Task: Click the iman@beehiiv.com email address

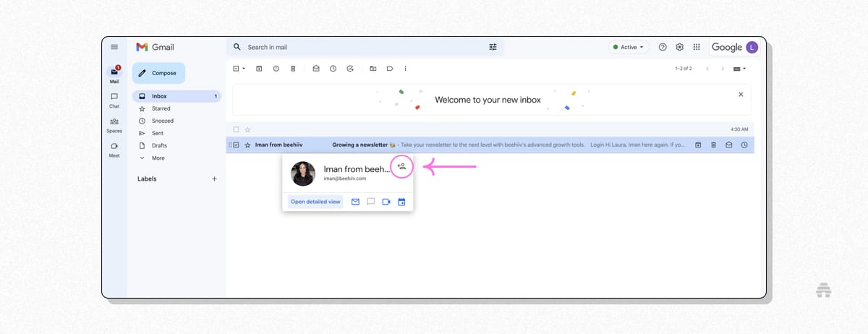Action: [x=344, y=178]
